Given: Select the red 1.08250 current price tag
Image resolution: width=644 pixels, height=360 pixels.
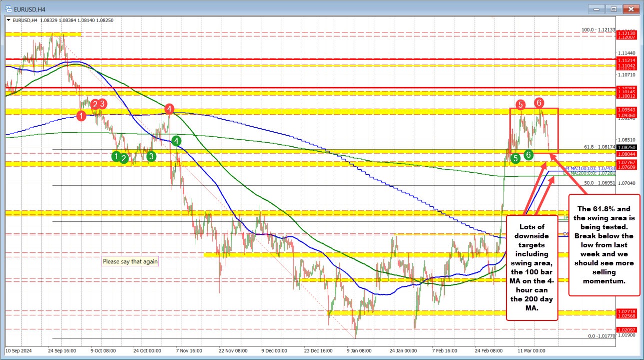Looking at the screenshot, I should pos(626,147).
